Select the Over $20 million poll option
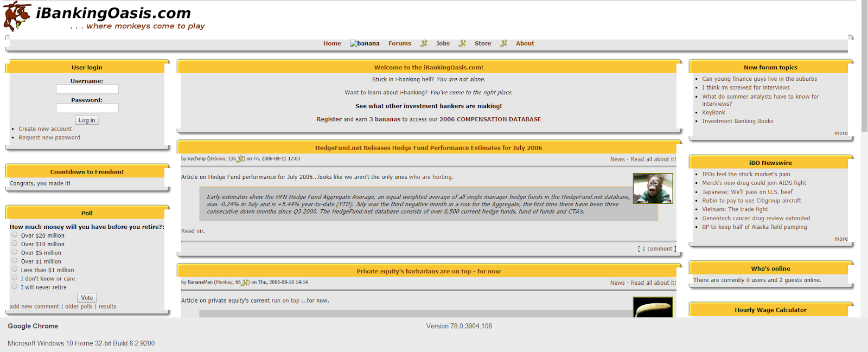Image resolution: width=868 pixels, height=352 pixels. pos(15,235)
